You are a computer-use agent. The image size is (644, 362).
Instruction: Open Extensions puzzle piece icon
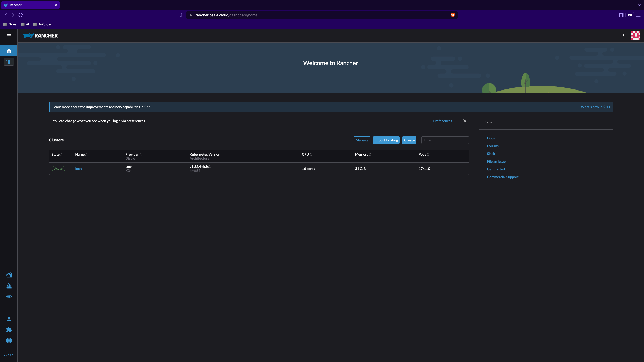click(x=9, y=330)
